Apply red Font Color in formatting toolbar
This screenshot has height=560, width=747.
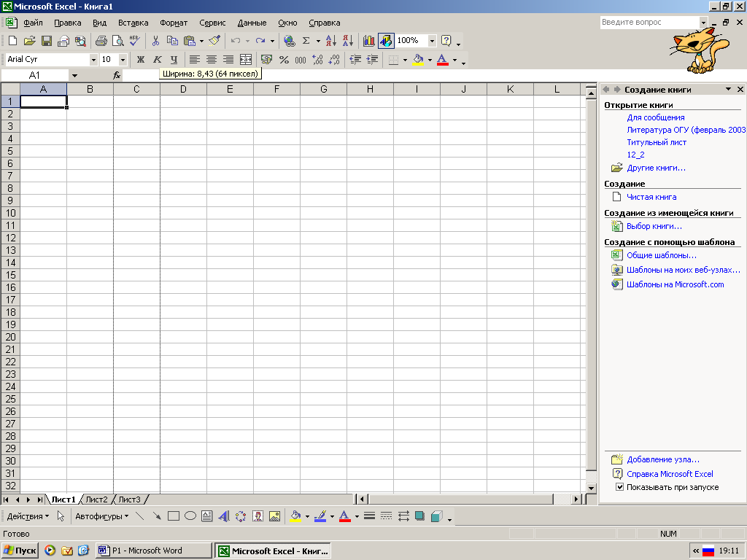click(x=443, y=60)
